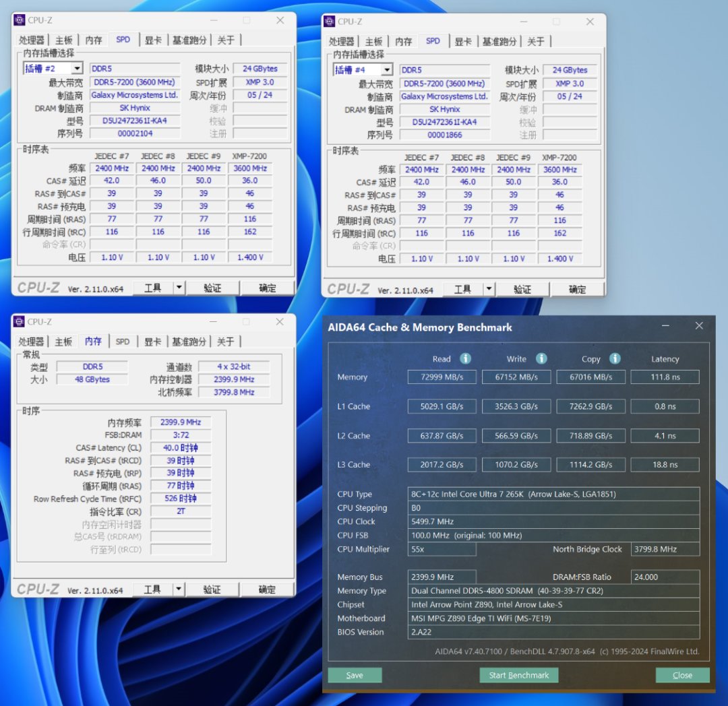Open 基准跑分 tab in slot #4 window

(499, 42)
